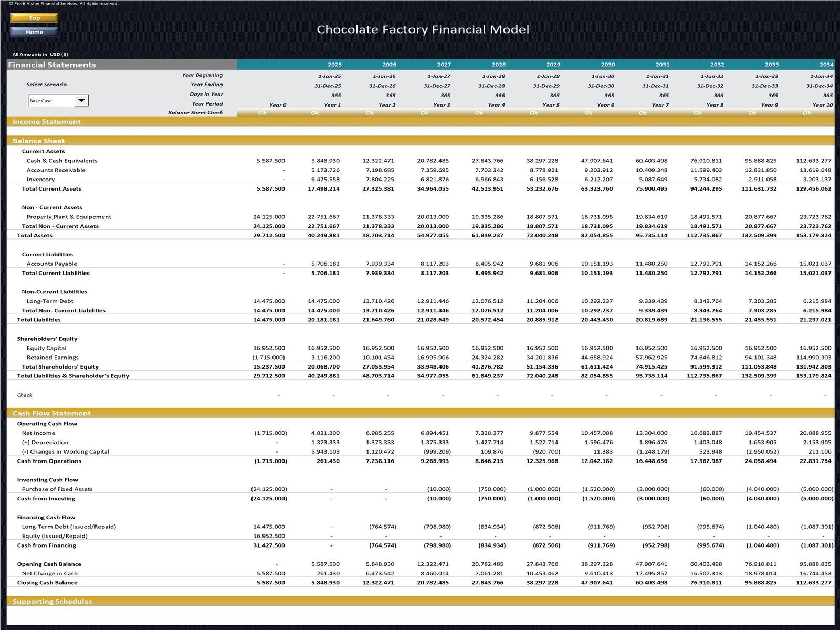840x630 pixels.
Task: Collapse the Cash Flow Statement section header
Action: coord(51,413)
